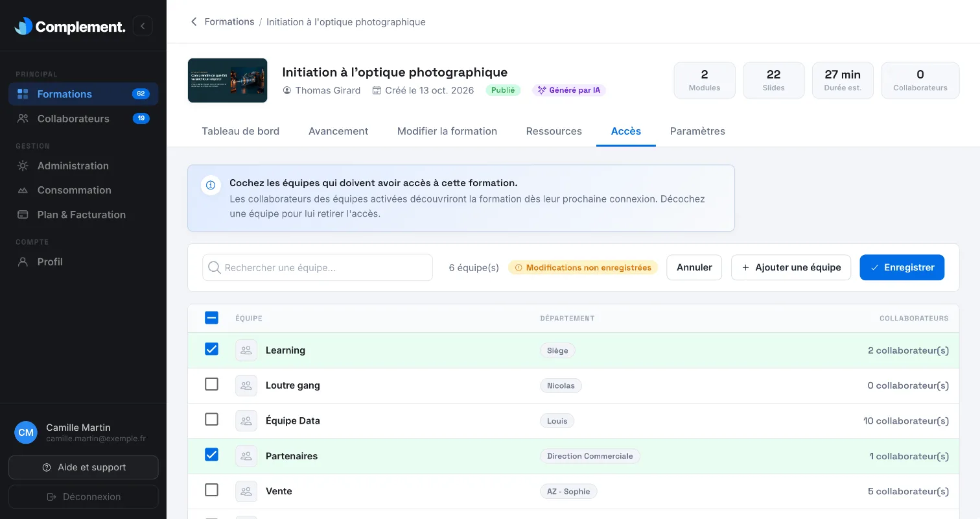Click the Collaborateurs people icon in sidebar
Screen dimensions: 980x519
(23, 119)
